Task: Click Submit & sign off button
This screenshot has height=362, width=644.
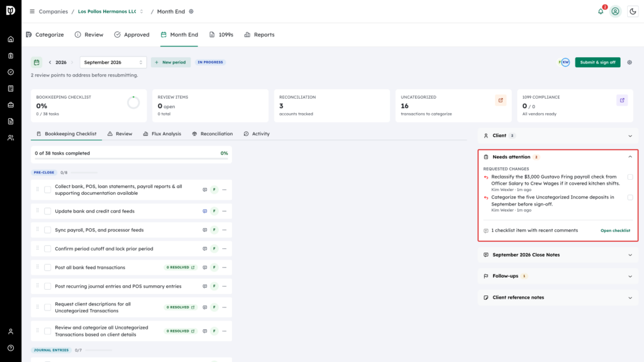Action: coord(597,62)
